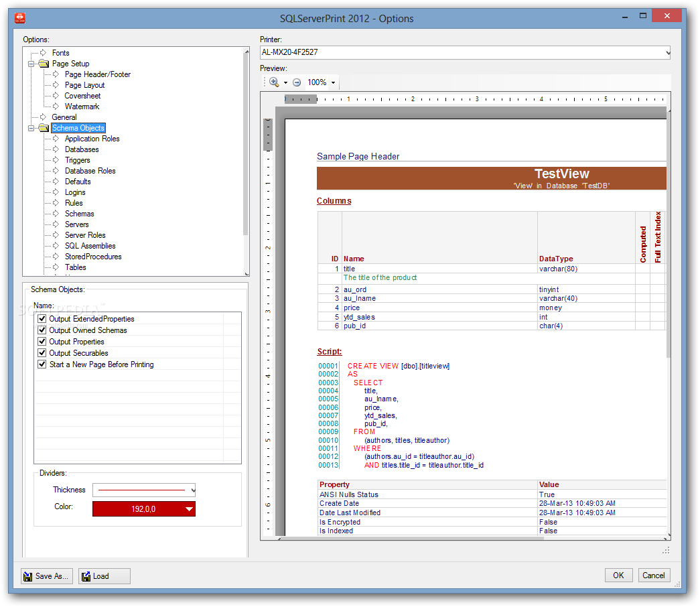This screenshot has height=607, width=700.
Task: Select Databases tree item
Action: point(82,149)
